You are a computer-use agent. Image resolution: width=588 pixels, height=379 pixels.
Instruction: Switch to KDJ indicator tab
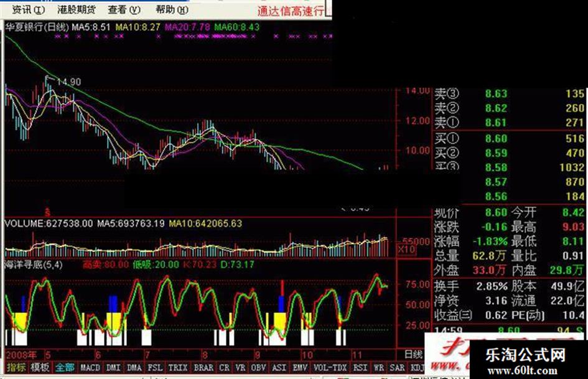coord(418,367)
